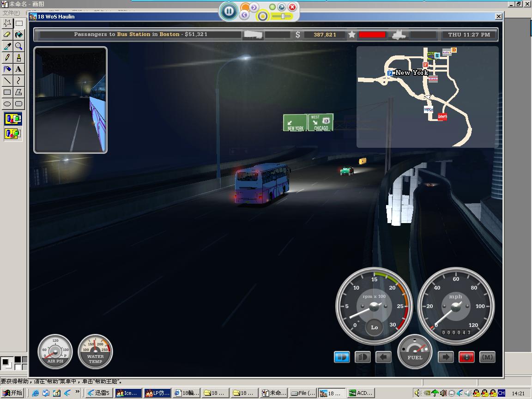
Task: Select the Curve tool
Action: (x=19, y=80)
